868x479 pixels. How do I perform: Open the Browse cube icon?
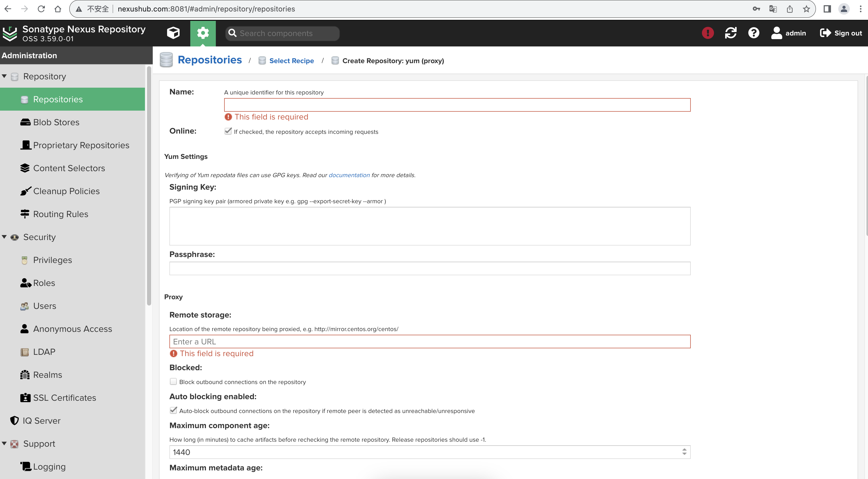[x=173, y=33]
